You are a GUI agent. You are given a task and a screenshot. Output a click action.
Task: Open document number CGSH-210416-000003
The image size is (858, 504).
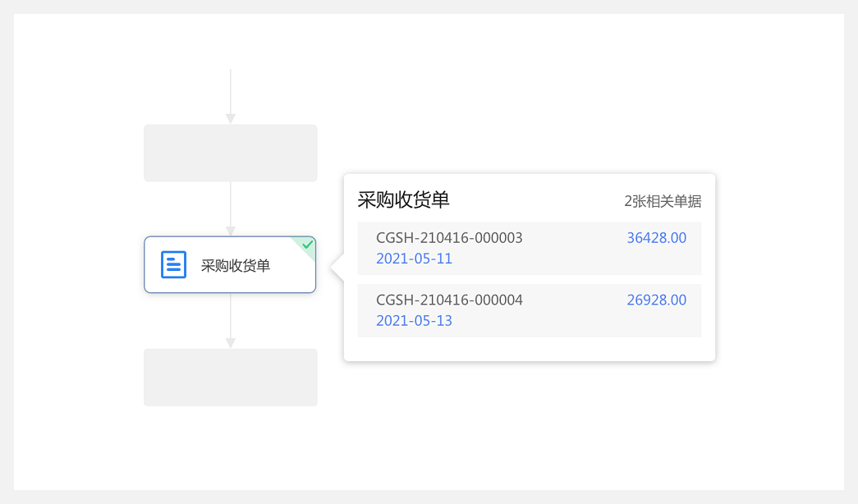(x=449, y=238)
